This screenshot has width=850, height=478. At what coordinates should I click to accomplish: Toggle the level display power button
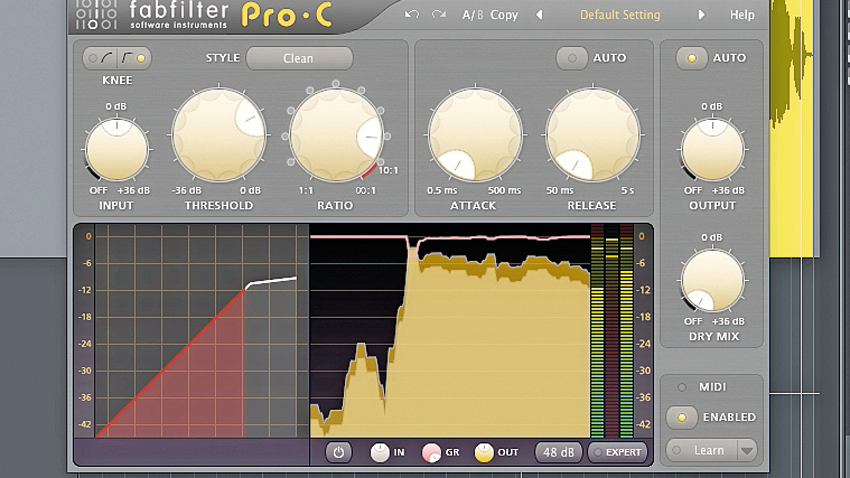click(x=339, y=452)
